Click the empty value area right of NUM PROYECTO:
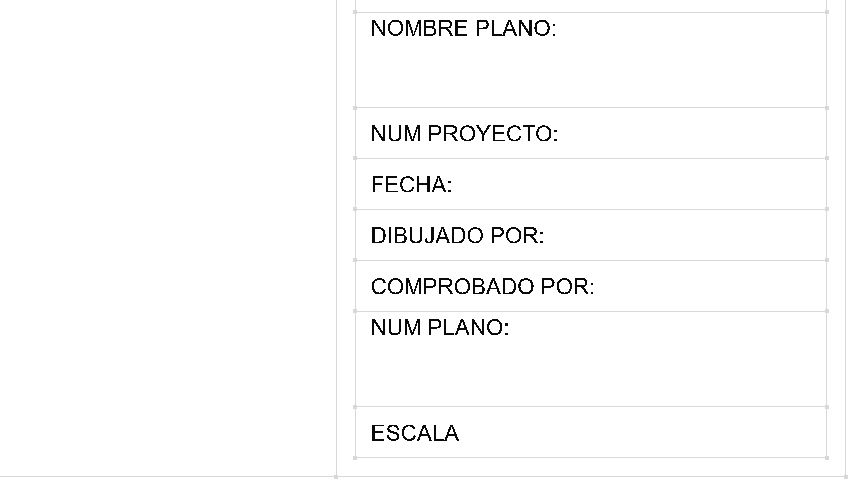The height and width of the screenshot is (482, 868). click(x=692, y=133)
